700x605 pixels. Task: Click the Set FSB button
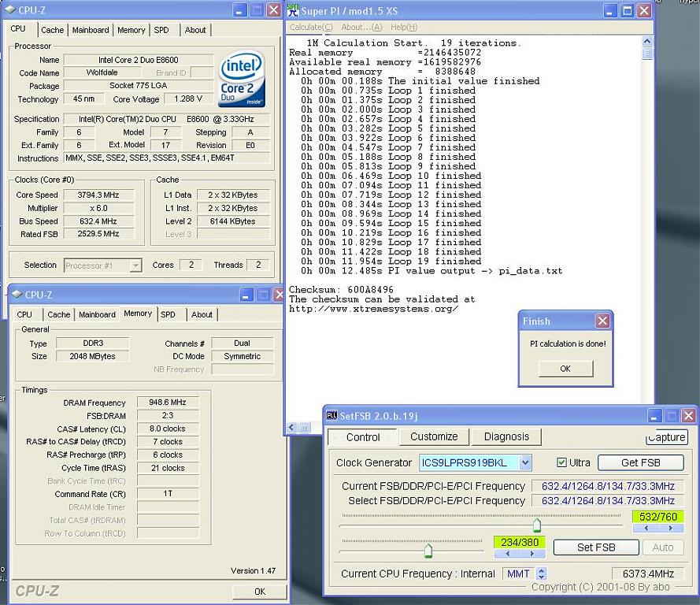(596, 547)
